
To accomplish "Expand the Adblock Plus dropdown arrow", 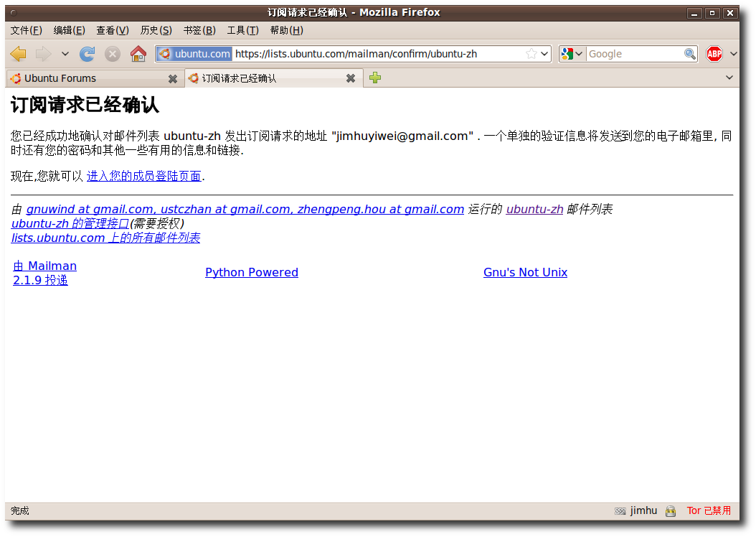I will 733,54.
